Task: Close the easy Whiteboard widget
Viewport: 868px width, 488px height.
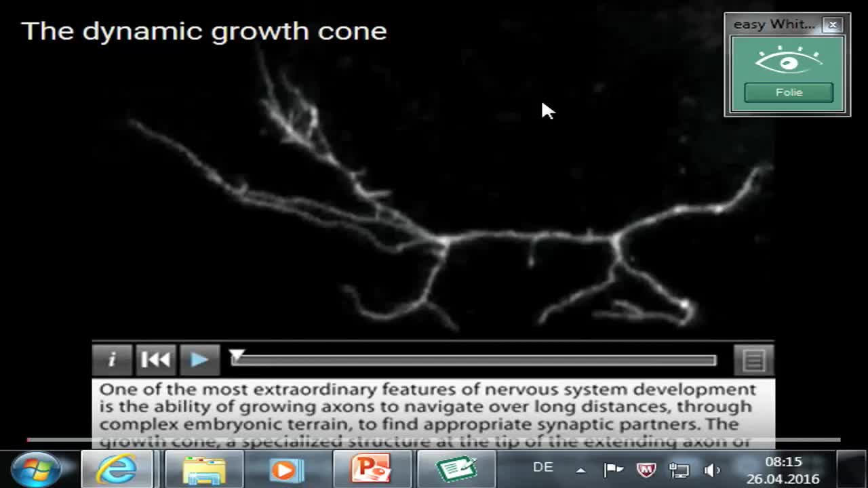Action: click(x=833, y=25)
